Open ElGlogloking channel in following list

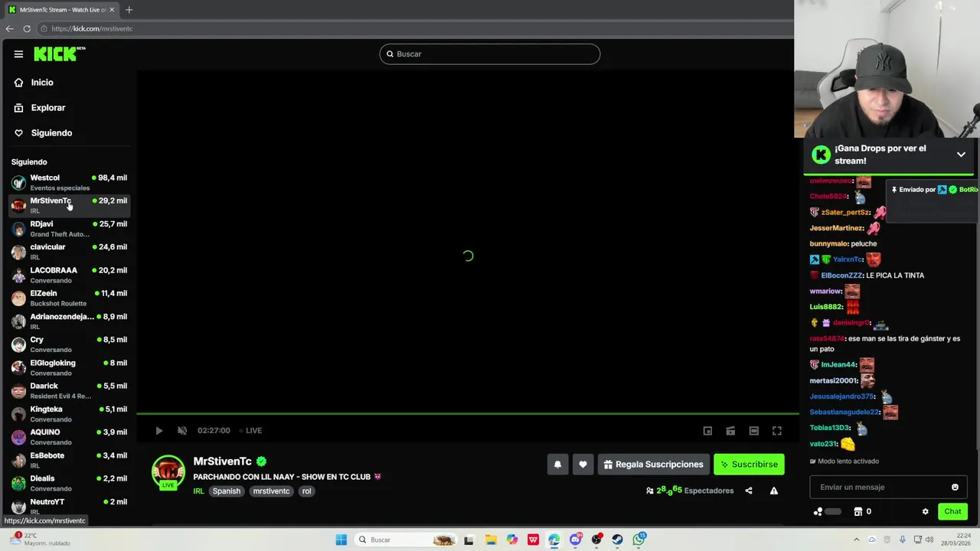point(69,367)
